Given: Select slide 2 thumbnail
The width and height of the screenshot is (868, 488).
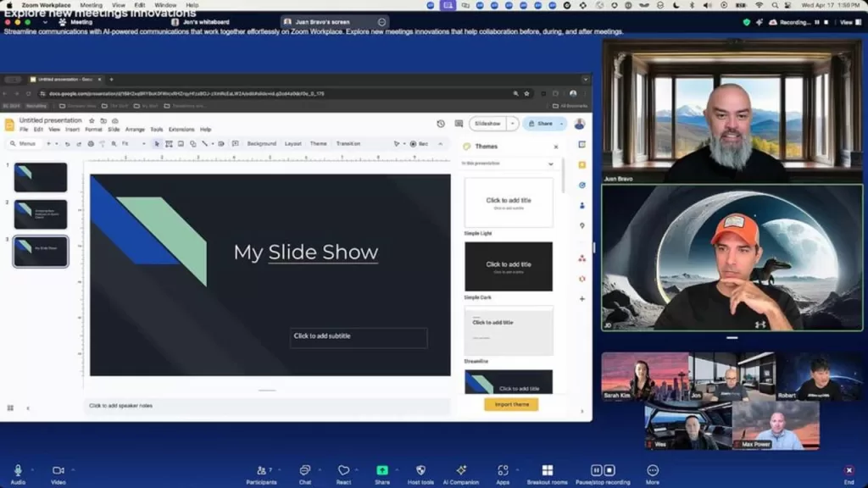Looking at the screenshot, I should point(41,214).
